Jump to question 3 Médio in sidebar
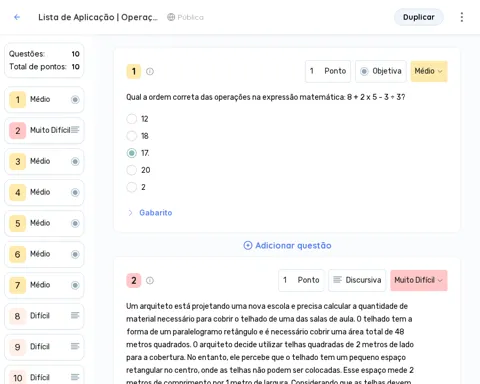Image resolution: width=480 pixels, height=384 pixels. click(x=44, y=161)
